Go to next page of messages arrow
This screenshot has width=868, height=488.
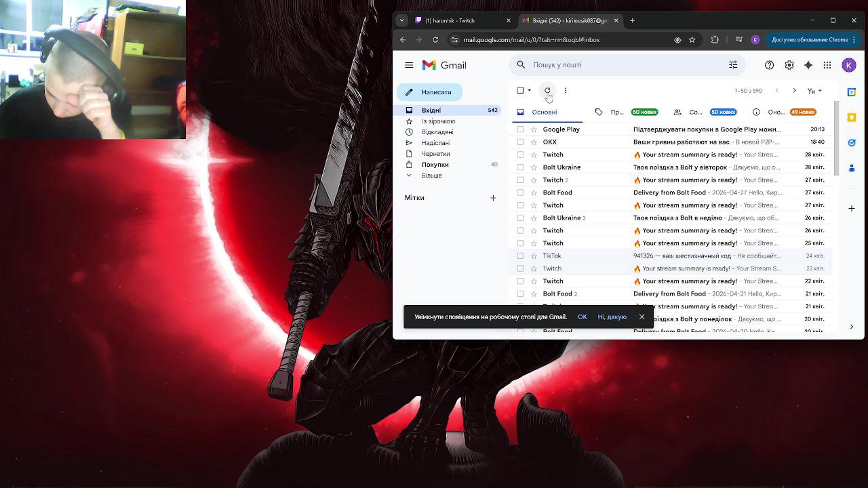click(795, 90)
